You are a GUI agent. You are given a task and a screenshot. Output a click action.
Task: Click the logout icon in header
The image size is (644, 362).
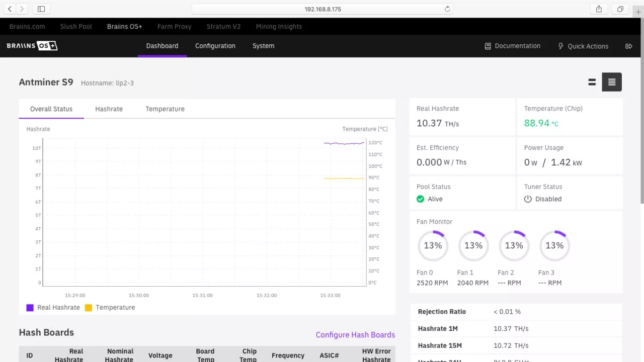click(x=628, y=46)
